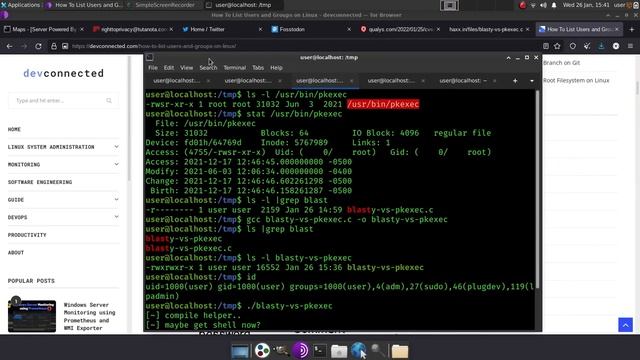Close the third terminal tab
This screenshot has height=360, width=640.
tap(351, 81)
